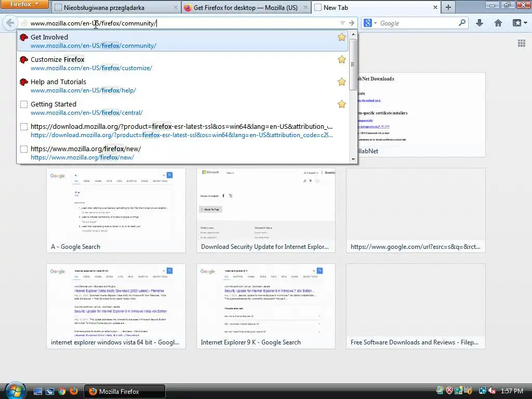The image size is (532, 399).
Task: Click the Switch between windows quick launch icon
Action: [49, 391]
